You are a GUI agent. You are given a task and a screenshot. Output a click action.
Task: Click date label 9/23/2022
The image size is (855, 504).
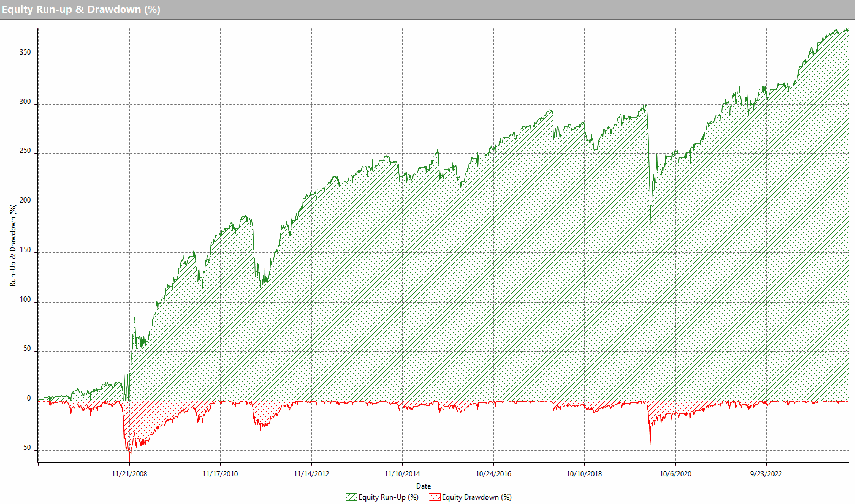coord(766,473)
